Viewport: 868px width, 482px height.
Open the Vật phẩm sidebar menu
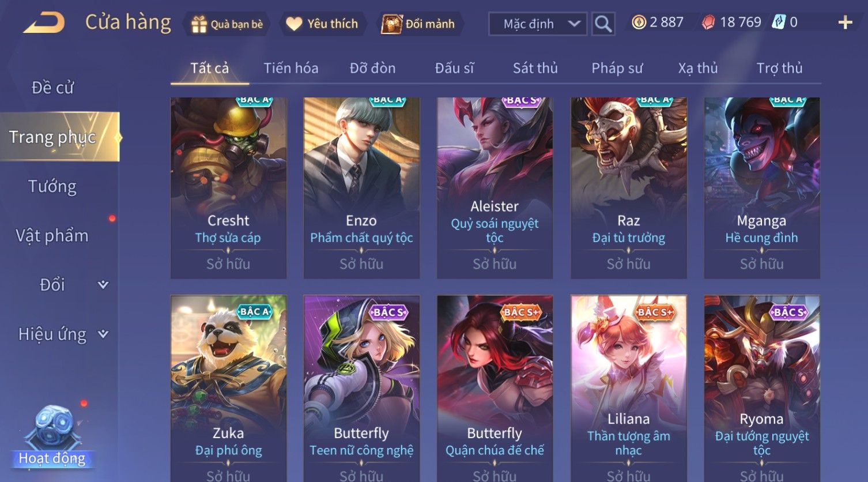coord(52,235)
